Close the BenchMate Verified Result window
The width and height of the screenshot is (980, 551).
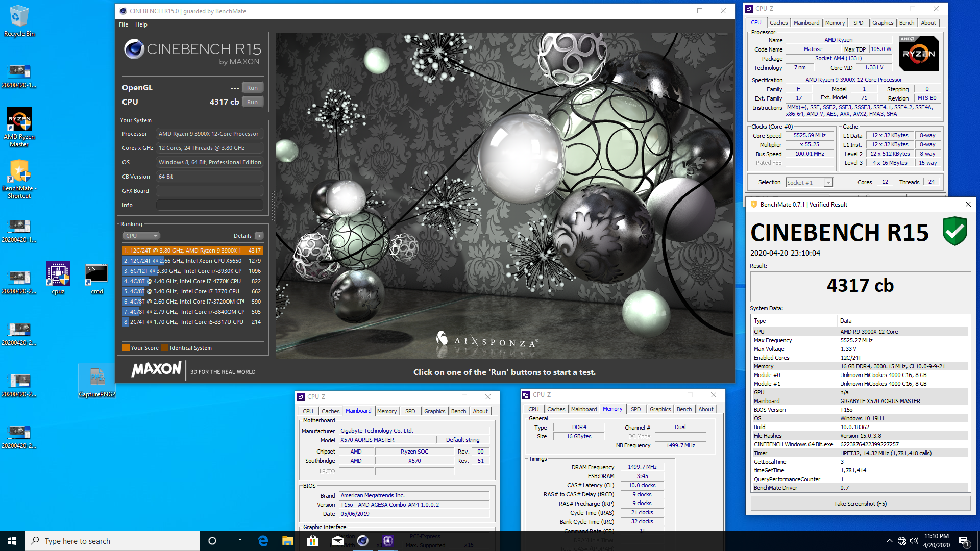coord(968,204)
